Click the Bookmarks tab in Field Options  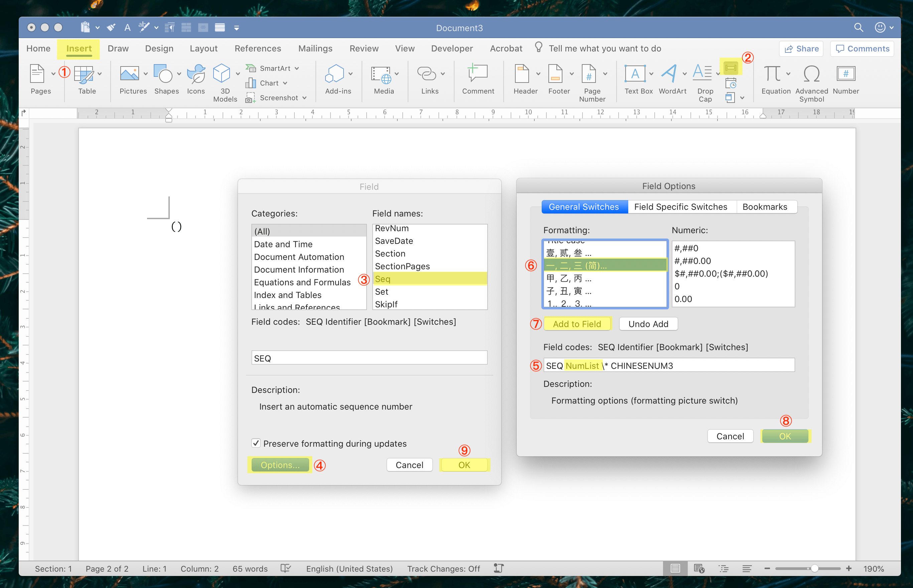point(764,205)
